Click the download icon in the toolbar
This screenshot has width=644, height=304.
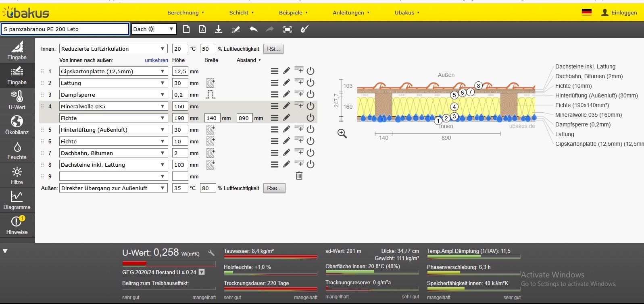click(x=219, y=29)
